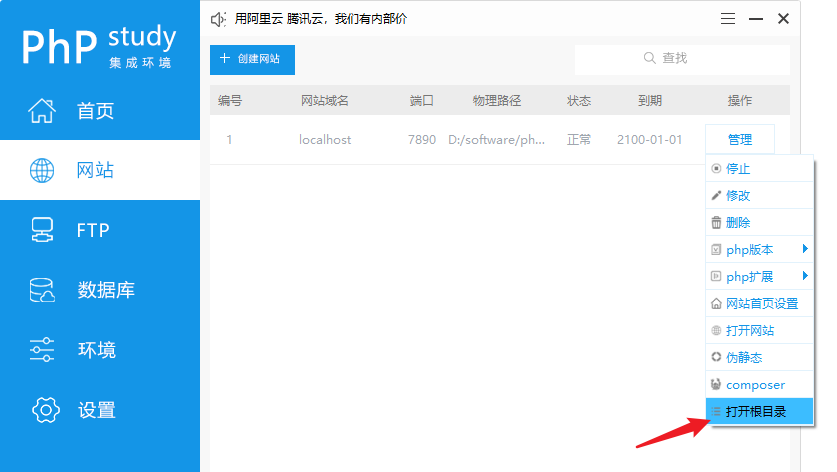The height and width of the screenshot is (472, 837).
Task: Open the 首页 home page in sidebar
Action: [x=100, y=111]
